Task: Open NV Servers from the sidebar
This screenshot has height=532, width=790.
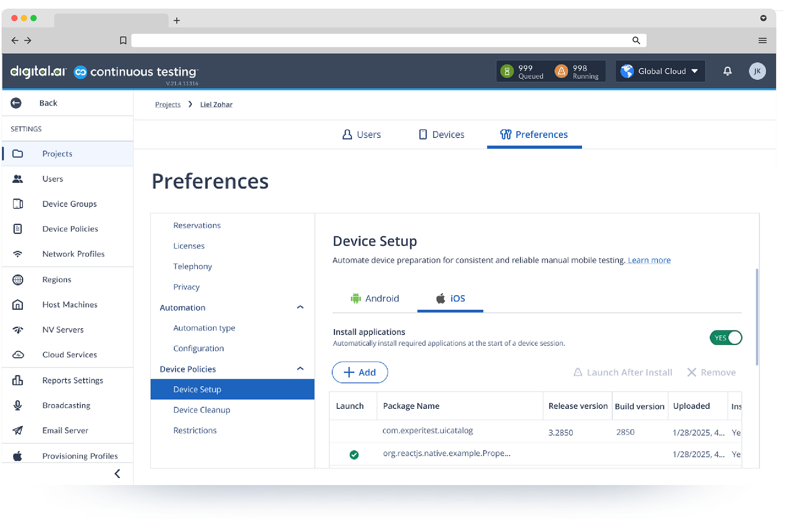Action: point(63,330)
